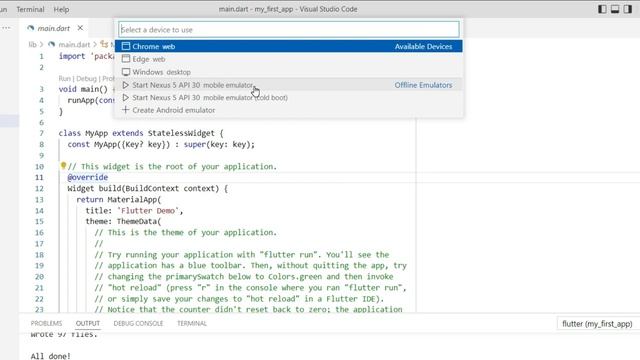Open the sidebar ellipsis more actions menu
Image resolution: width=640 pixels, height=360 pixels.
tap(6, 28)
